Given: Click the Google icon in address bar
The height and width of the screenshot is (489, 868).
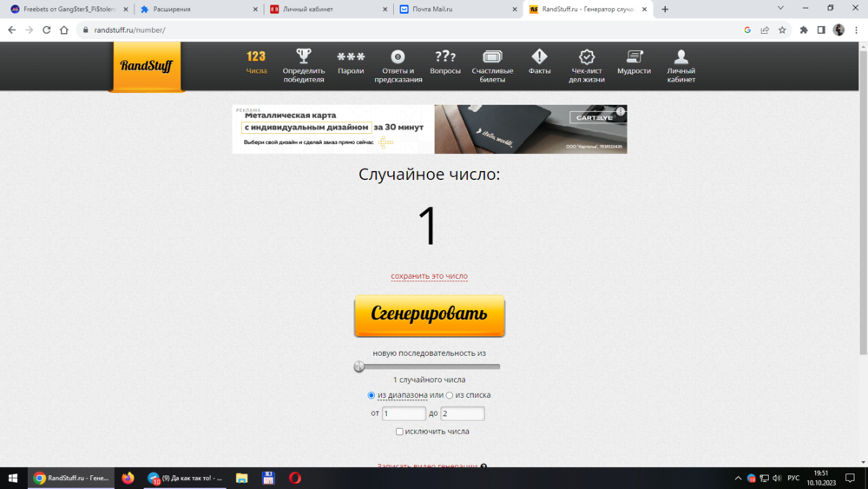Looking at the screenshot, I should pos(747,30).
